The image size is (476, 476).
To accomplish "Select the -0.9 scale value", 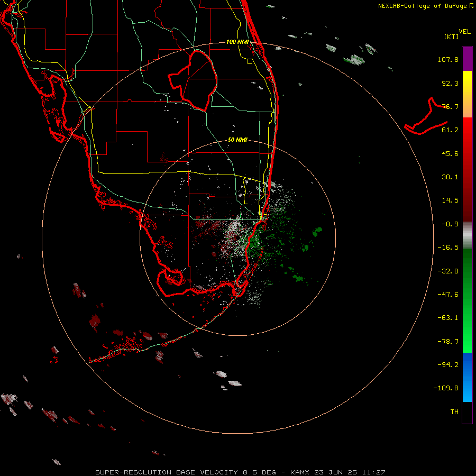I will click(x=450, y=224).
